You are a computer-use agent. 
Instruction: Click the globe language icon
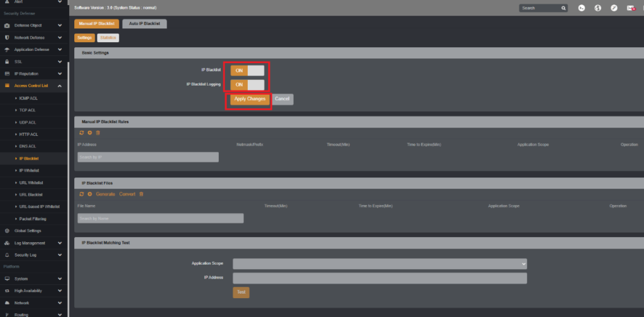click(x=598, y=8)
